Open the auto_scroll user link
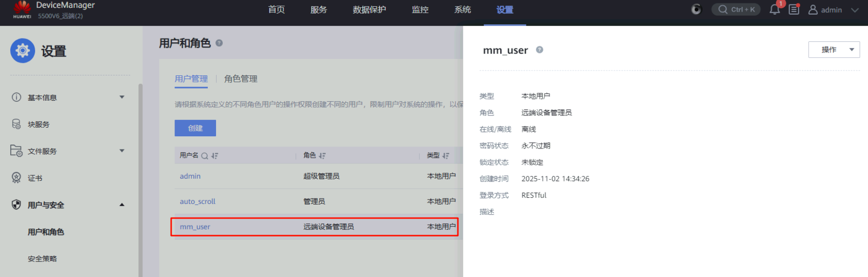The width and height of the screenshot is (868, 277). pyautogui.click(x=197, y=202)
